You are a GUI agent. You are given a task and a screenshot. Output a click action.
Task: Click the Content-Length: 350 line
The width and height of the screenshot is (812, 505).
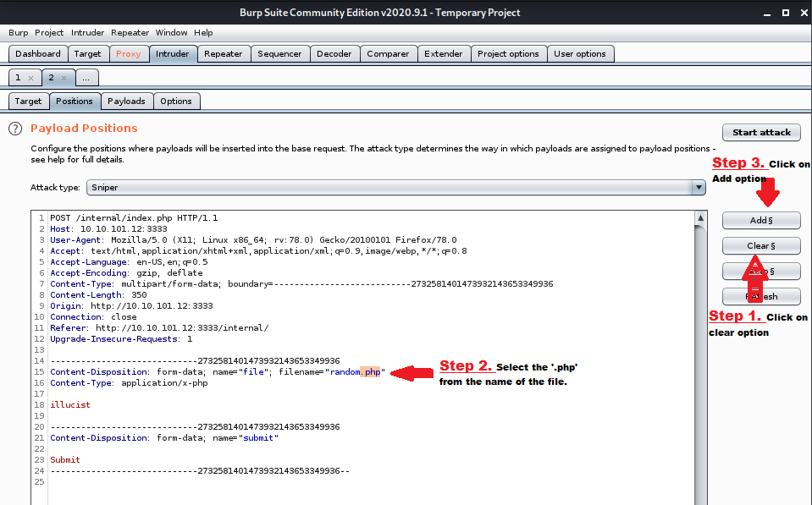click(x=98, y=295)
